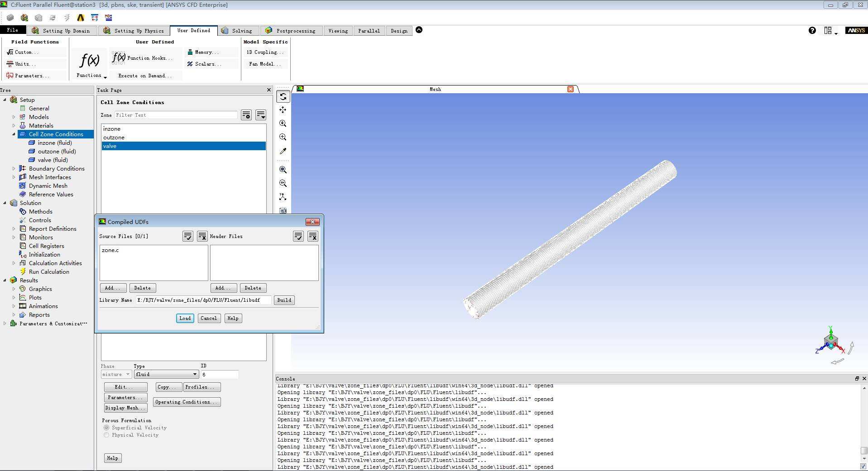
Task: Switch to the Postprocessing tab
Action: point(292,30)
